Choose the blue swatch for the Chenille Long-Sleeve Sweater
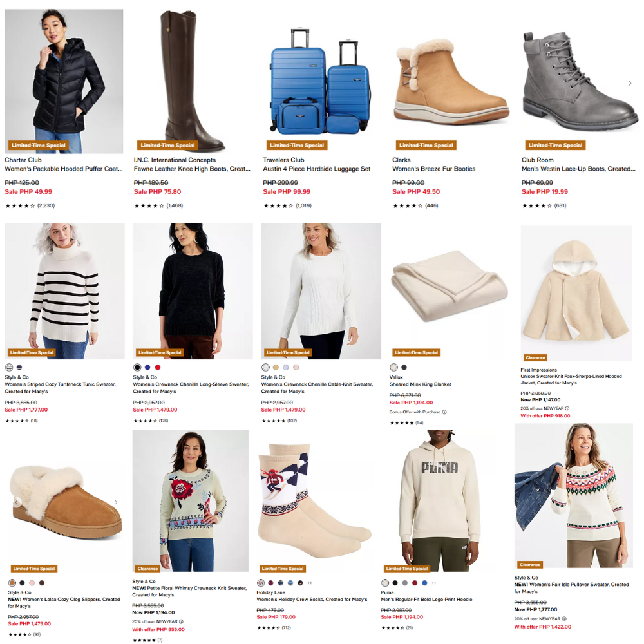The image size is (644, 644). tap(147, 367)
